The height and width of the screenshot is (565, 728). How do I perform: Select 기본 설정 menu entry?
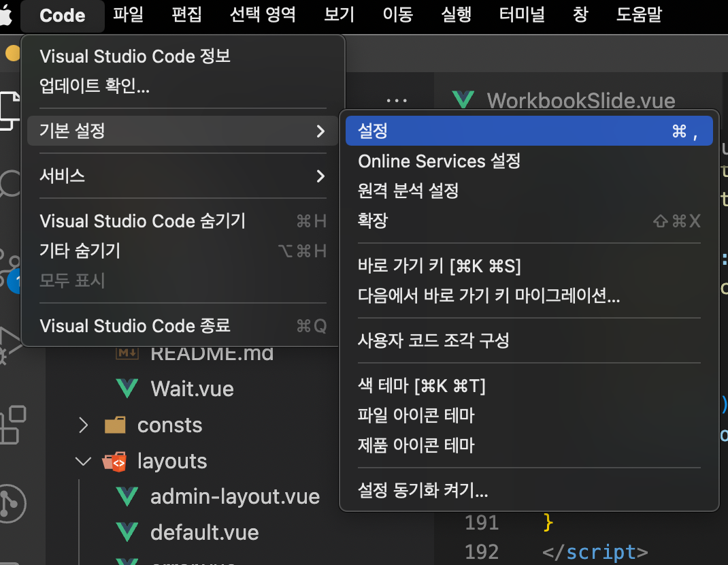(x=182, y=131)
